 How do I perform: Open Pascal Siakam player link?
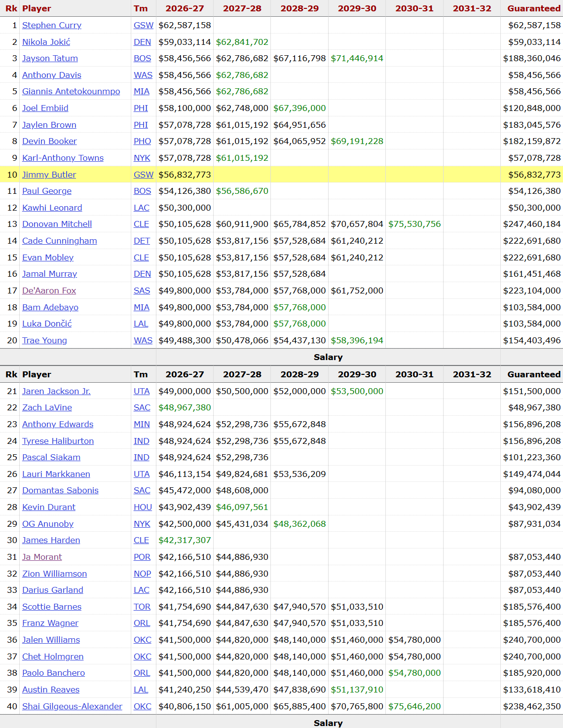(51, 457)
